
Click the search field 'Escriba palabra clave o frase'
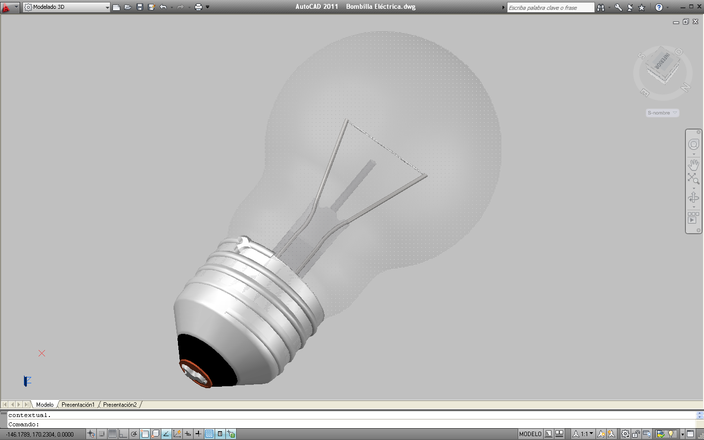[550, 8]
